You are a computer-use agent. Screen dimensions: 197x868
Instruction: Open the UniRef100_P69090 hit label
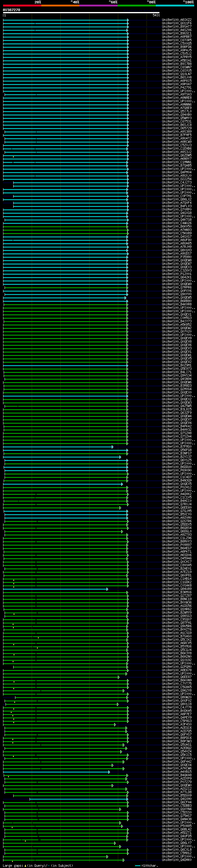(177, 470)
